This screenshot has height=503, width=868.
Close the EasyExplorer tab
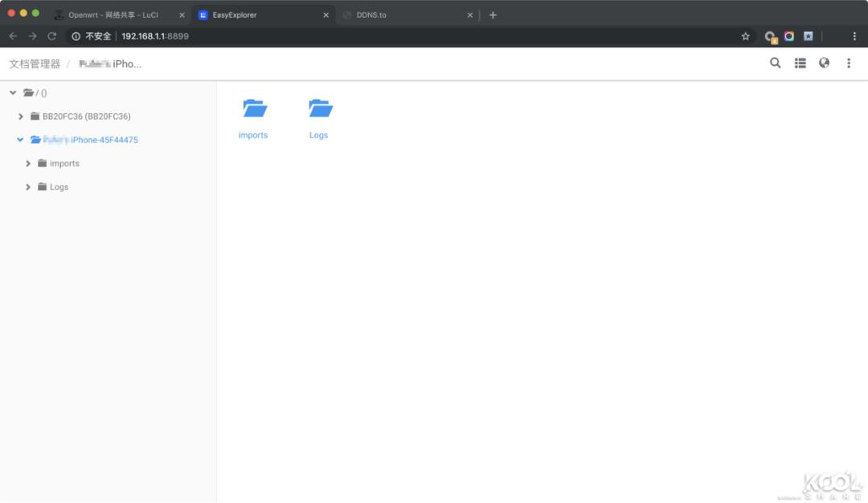pos(325,15)
